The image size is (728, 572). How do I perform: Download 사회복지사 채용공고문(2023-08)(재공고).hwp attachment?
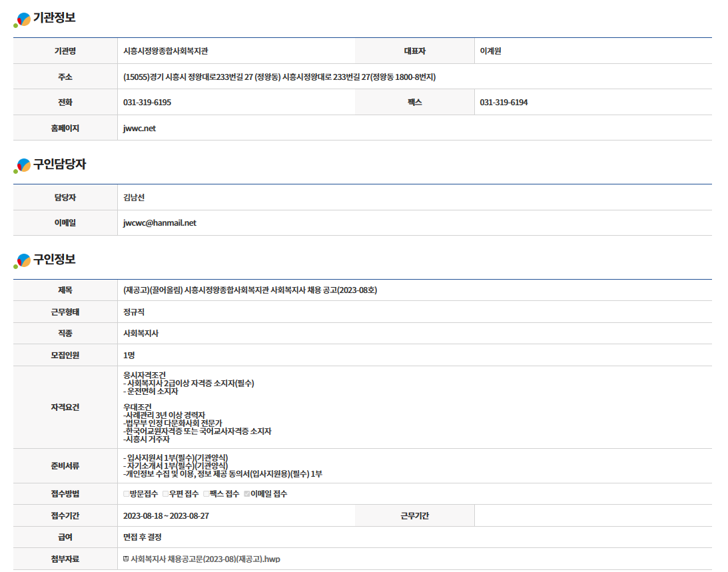[x=205, y=559]
